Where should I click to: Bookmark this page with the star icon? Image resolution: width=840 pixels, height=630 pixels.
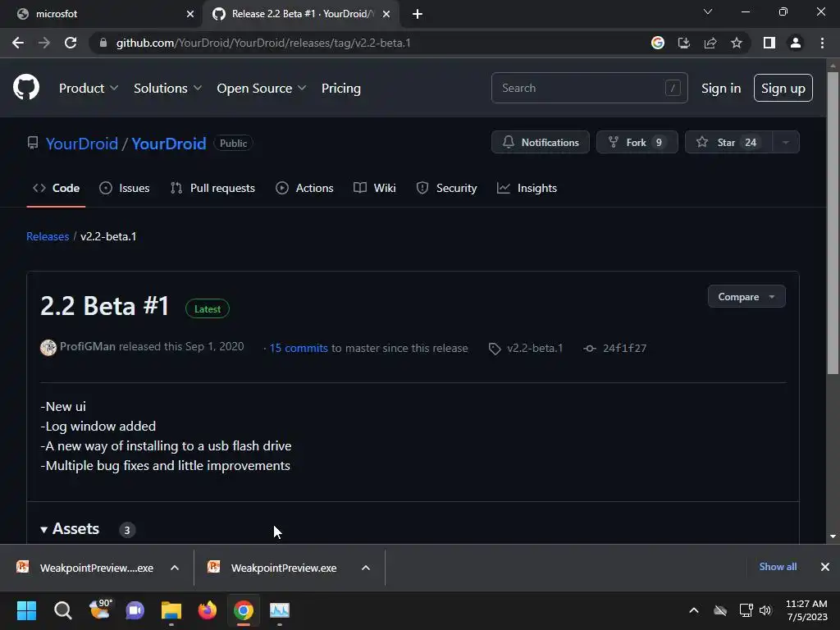[737, 43]
